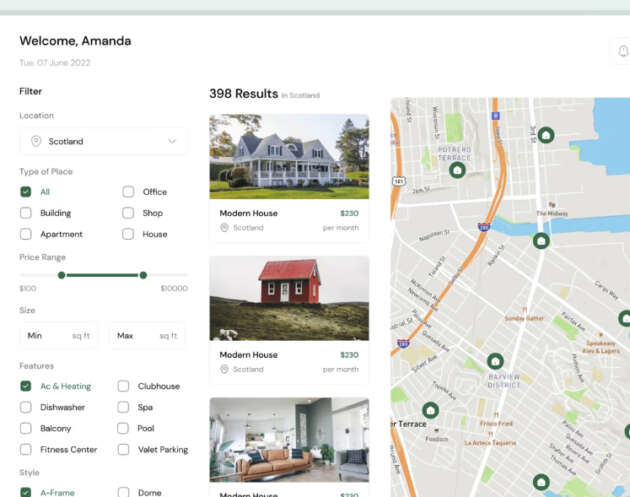Uncheck the Ac & Heating feature
630x497 pixels.
pos(26,386)
